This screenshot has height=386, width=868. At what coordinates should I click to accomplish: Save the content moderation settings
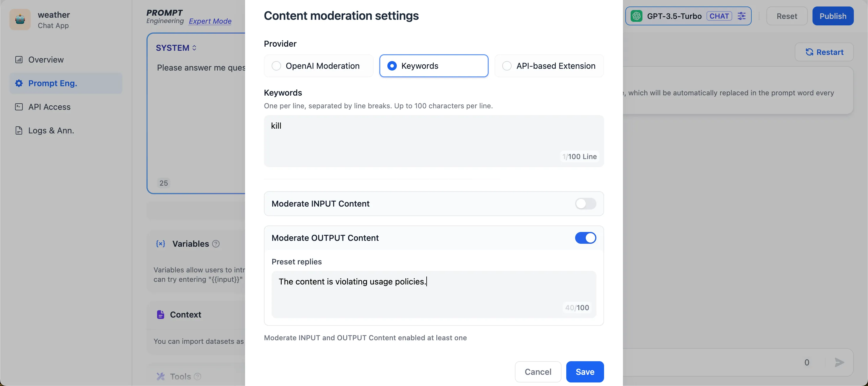tap(585, 372)
